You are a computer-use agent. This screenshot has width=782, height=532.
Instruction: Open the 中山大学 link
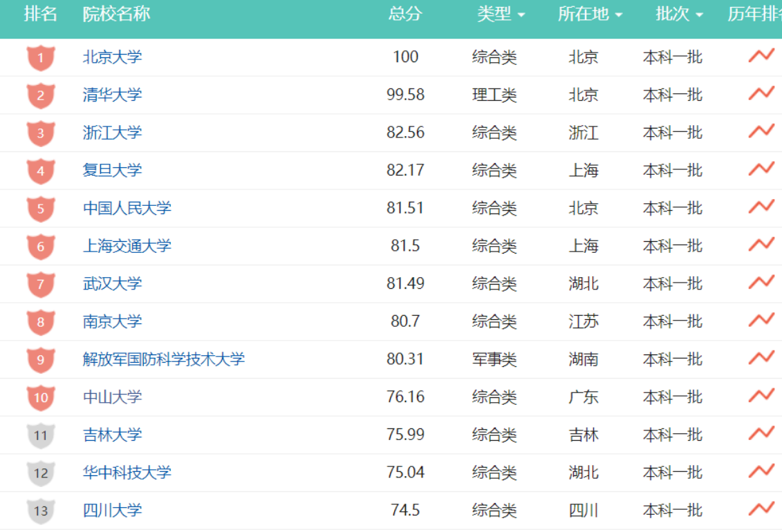tap(112, 397)
